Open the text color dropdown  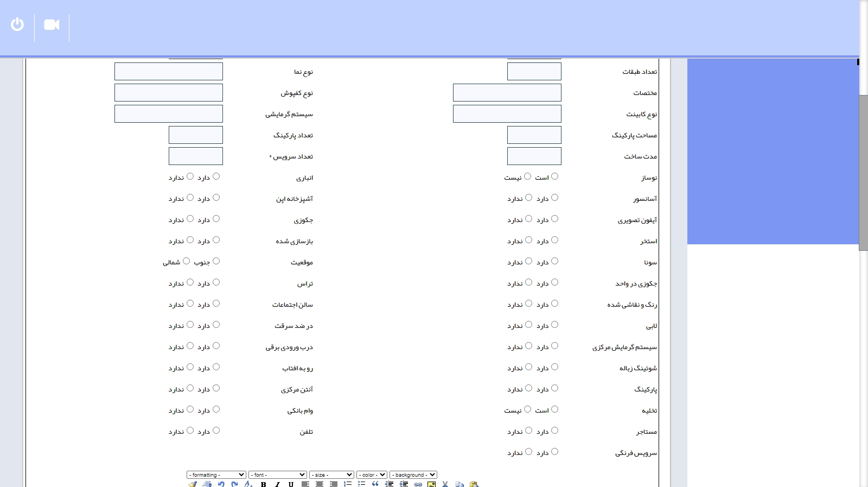372,475
